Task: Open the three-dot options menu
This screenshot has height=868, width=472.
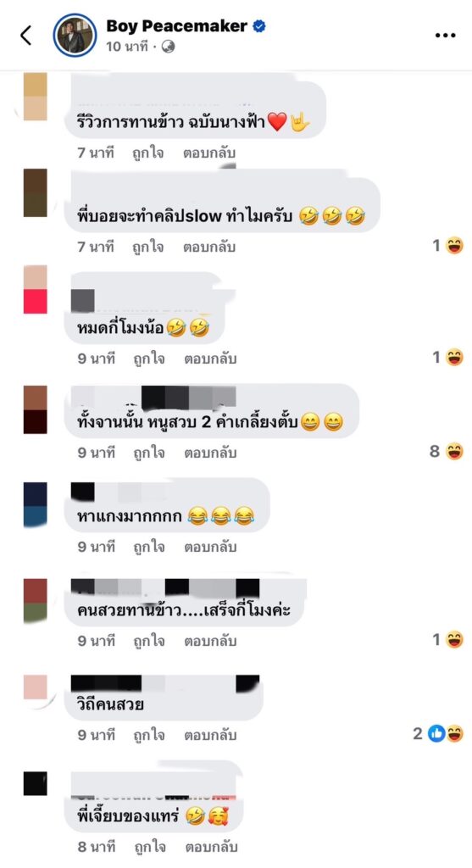Action: (445, 36)
